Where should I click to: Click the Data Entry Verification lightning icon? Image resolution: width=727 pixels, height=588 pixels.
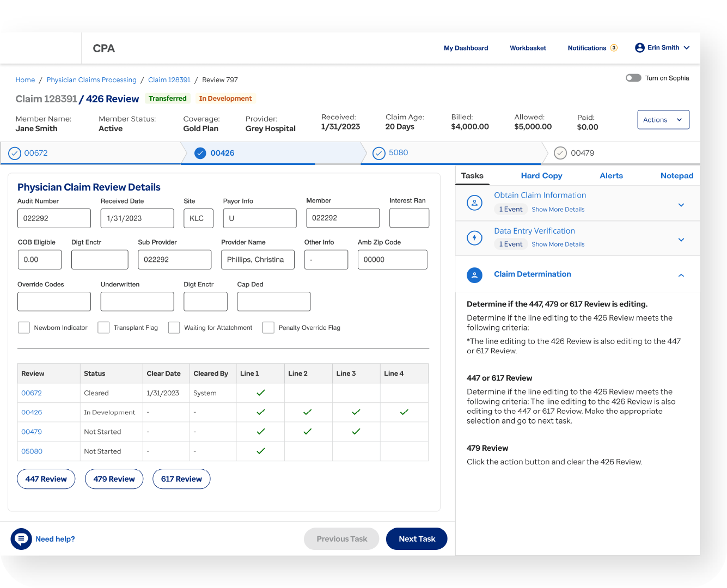coord(474,238)
